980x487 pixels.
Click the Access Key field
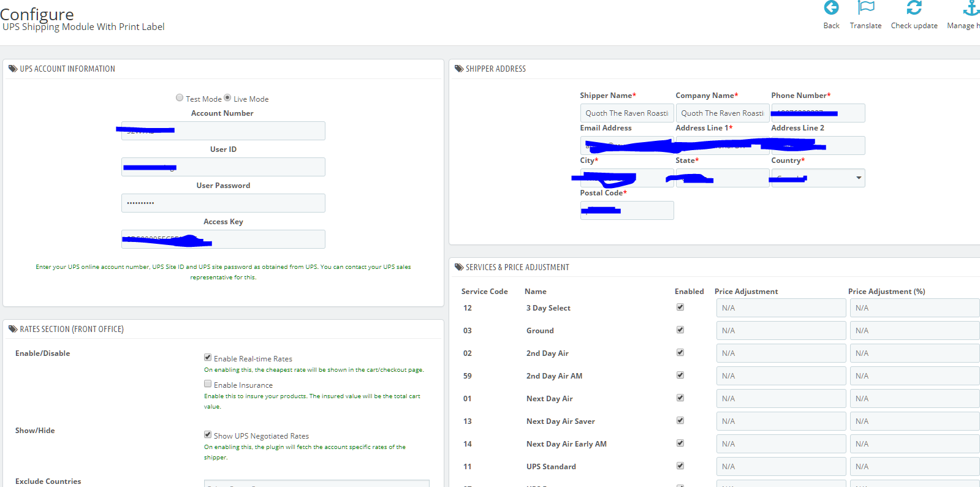tap(223, 239)
